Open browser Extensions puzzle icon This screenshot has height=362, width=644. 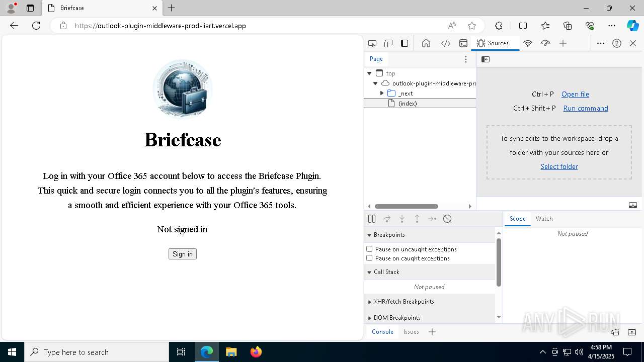[499, 26]
